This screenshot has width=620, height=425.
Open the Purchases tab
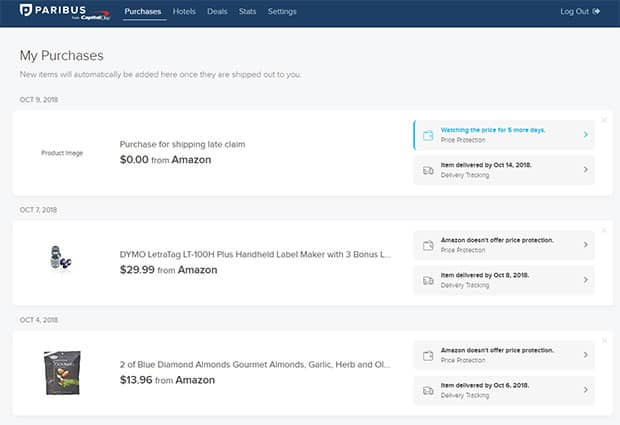tap(143, 11)
